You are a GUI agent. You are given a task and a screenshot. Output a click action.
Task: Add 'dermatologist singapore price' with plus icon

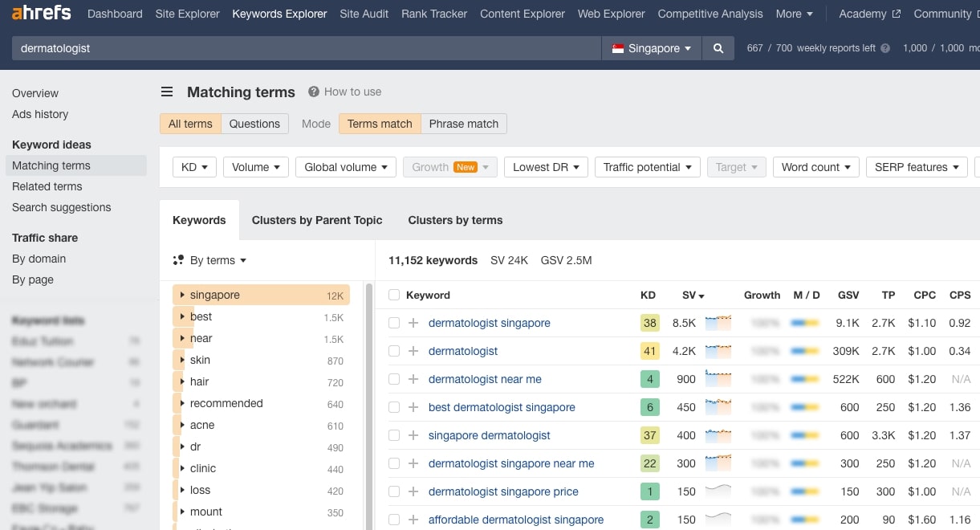[413, 491]
